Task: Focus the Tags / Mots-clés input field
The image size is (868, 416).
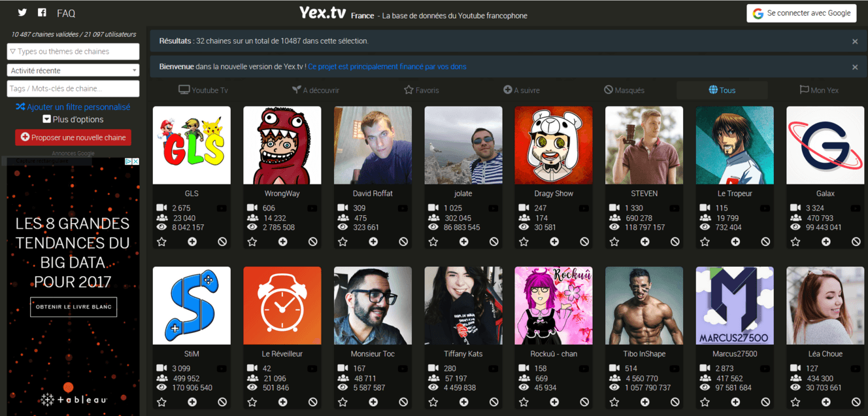Action: pyautogui.click(x=73, y=89)
